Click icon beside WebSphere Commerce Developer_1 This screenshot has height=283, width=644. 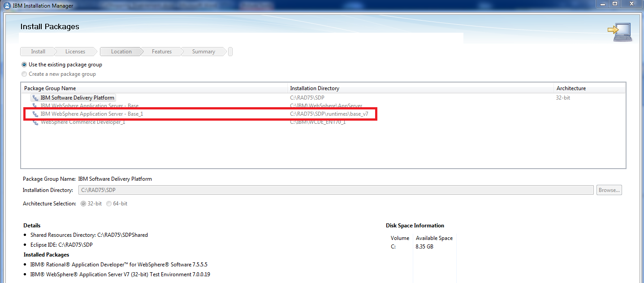pos(35,122)
